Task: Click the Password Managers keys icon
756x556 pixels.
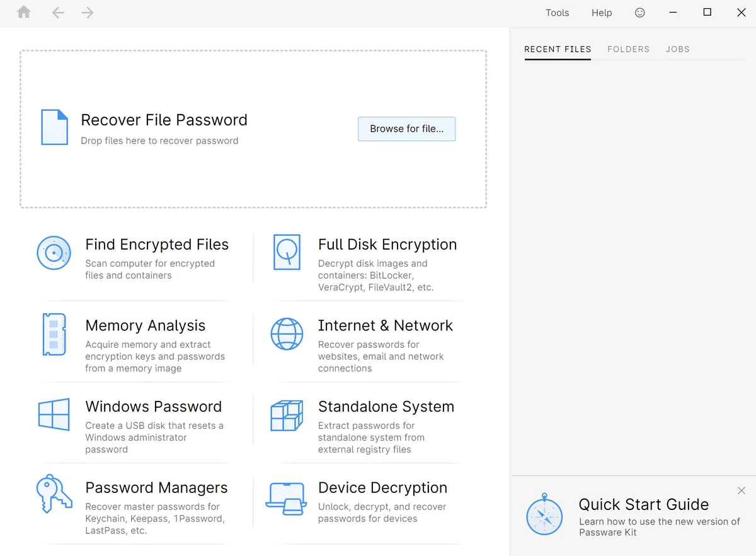Action: (x=54, y=495)
